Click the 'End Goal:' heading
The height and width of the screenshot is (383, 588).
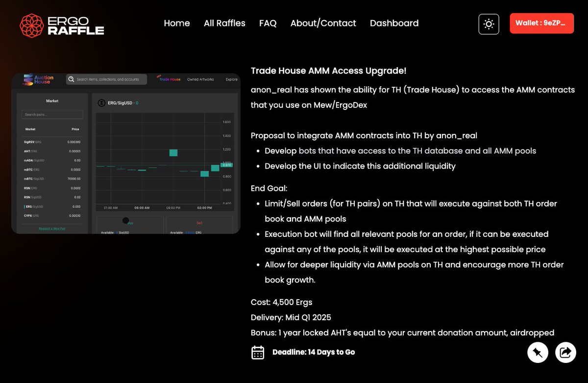tap(269, 188)
